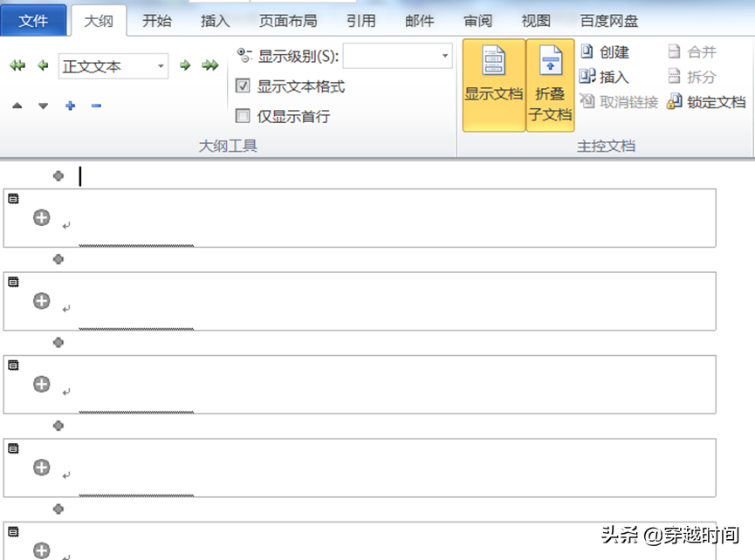
Task: Expand third subdocument via plus circle
Action: tap(41, 384)
